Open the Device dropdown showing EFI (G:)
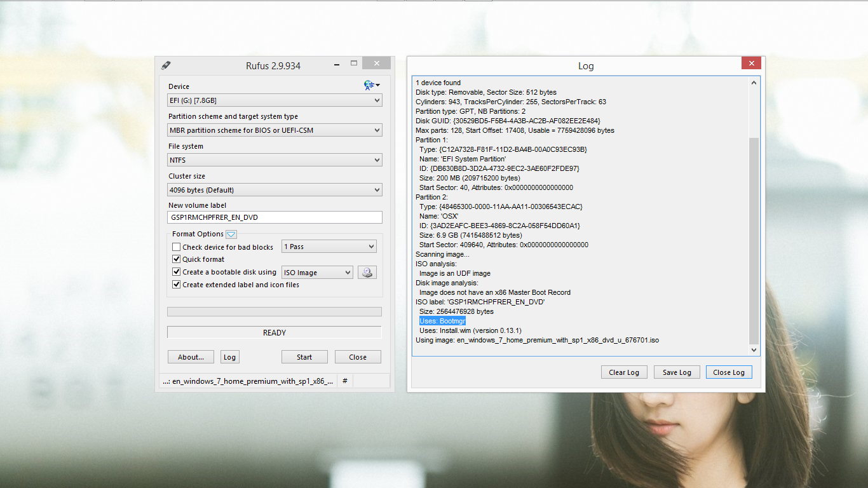Viewport: 868px width, 488px height. click(275, 100)
